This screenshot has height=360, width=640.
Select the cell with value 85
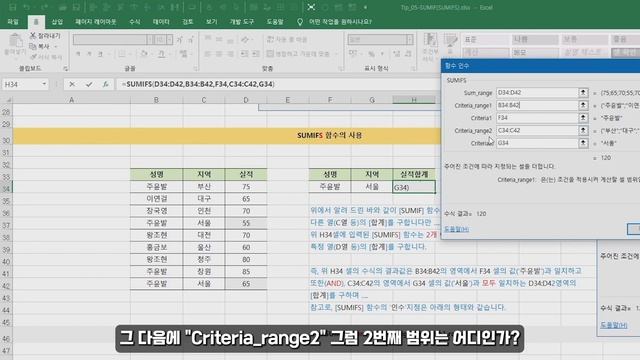tap(246, 271)
